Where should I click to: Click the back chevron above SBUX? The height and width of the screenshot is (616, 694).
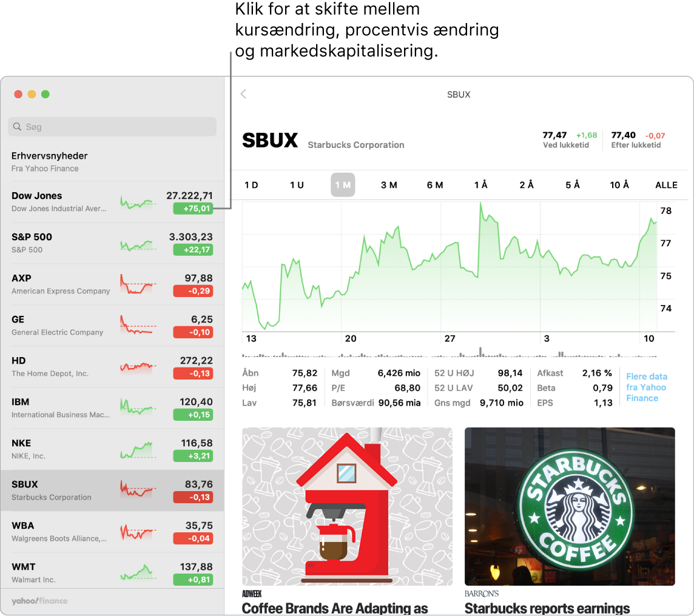243,94
